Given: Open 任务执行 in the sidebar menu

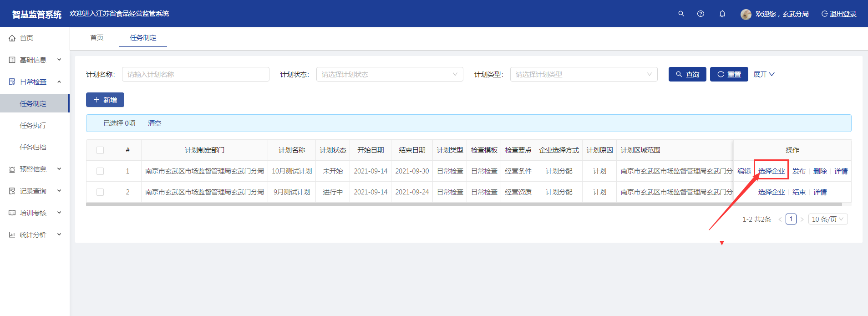Looking at the screenshot, I should pyautogui.click(x=33, y=126).
